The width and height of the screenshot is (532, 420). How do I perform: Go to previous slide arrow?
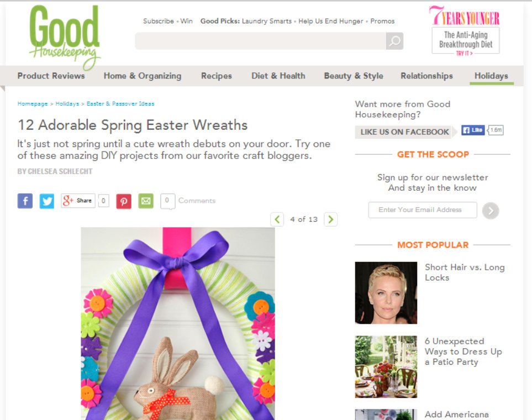(277, 219)
